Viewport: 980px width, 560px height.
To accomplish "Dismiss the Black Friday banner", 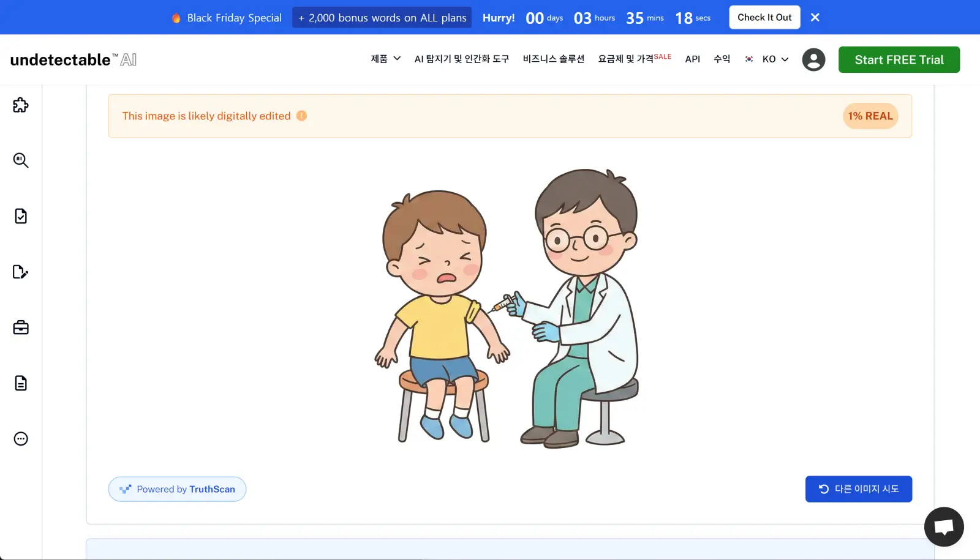I will pos(815,18).
